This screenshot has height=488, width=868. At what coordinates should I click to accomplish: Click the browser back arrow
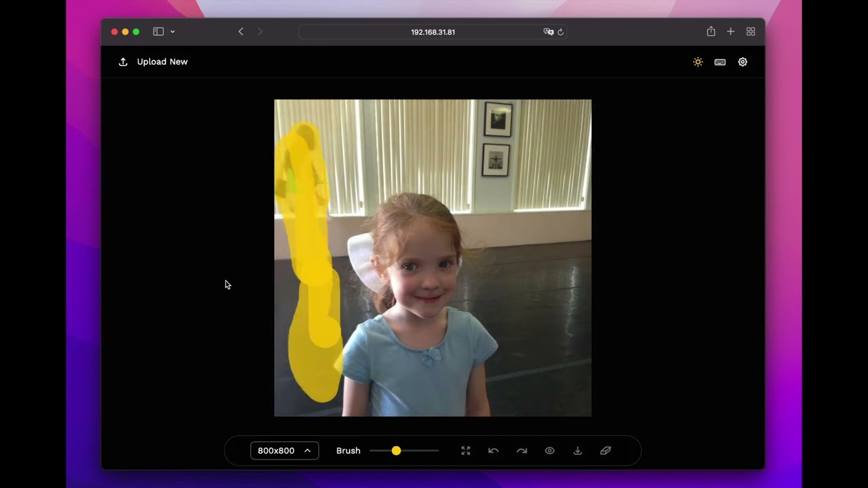pos(241,32)
